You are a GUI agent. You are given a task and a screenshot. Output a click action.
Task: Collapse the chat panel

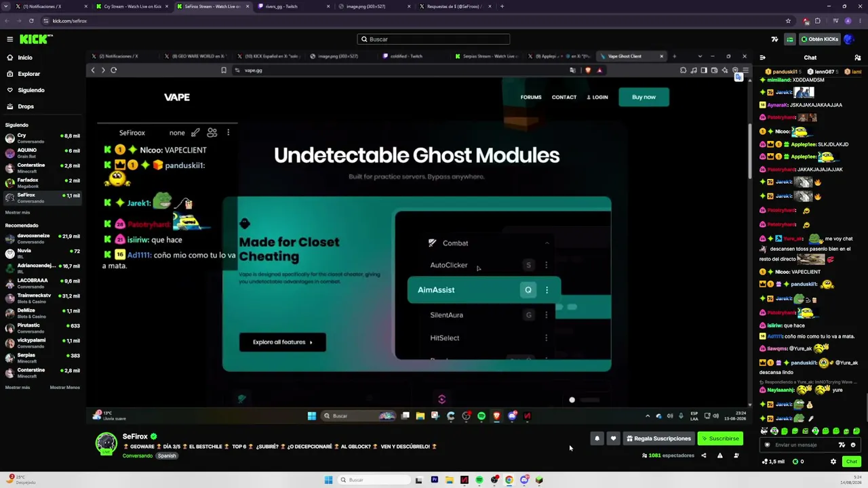[763, 58]
